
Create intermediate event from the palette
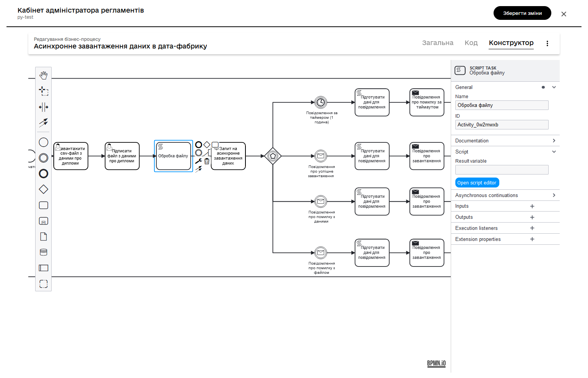click(x=44, y=158)
